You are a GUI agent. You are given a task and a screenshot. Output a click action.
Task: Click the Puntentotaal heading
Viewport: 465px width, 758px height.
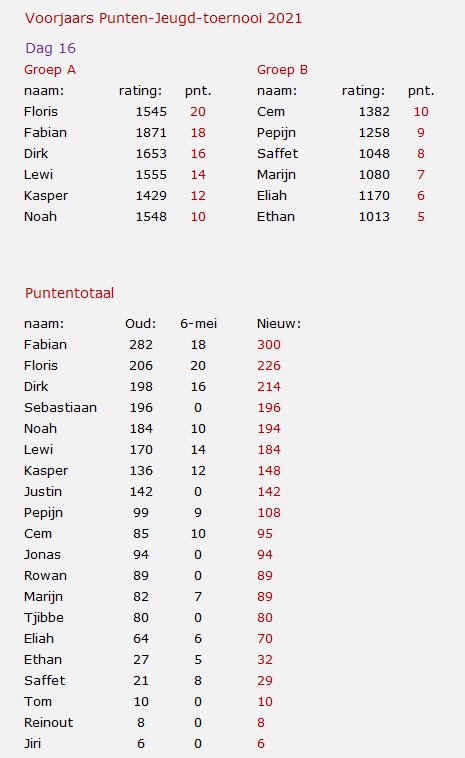tap(70, 293)
